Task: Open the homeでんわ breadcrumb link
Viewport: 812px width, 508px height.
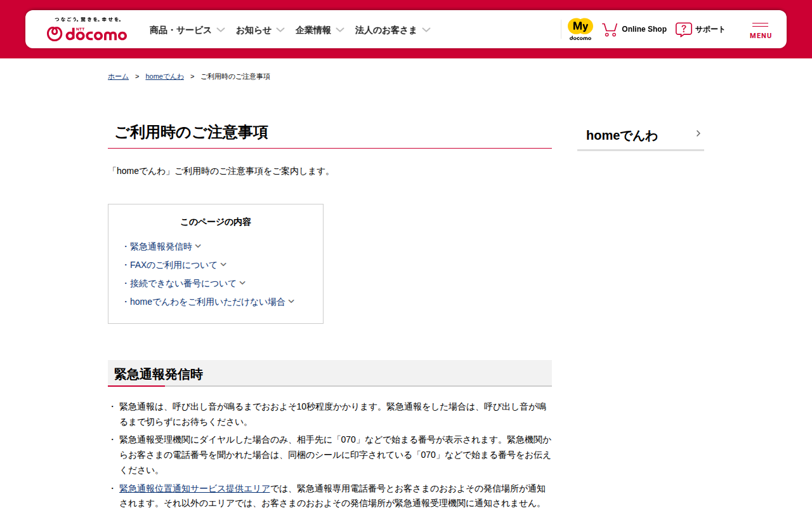Action: pos(164,76)
